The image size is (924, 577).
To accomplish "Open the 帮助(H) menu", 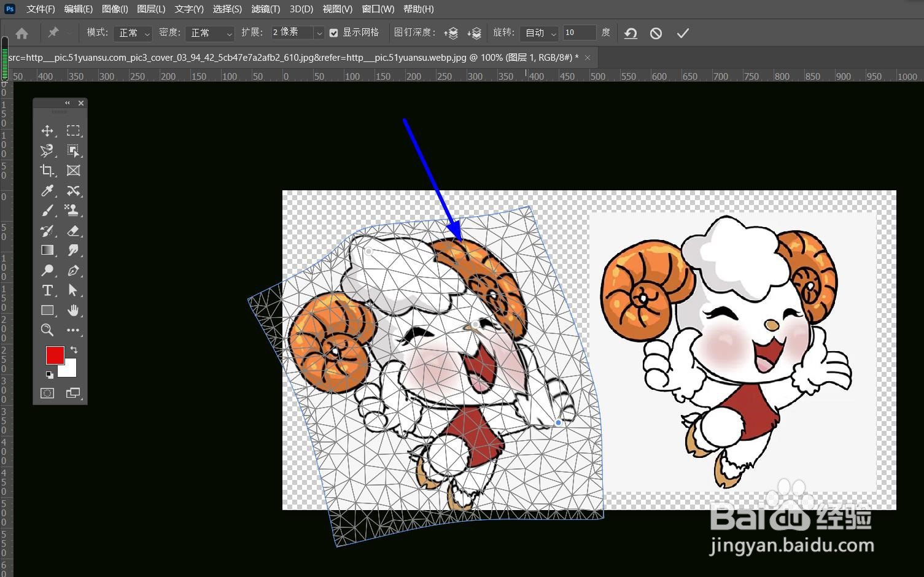I will (419, 9).
